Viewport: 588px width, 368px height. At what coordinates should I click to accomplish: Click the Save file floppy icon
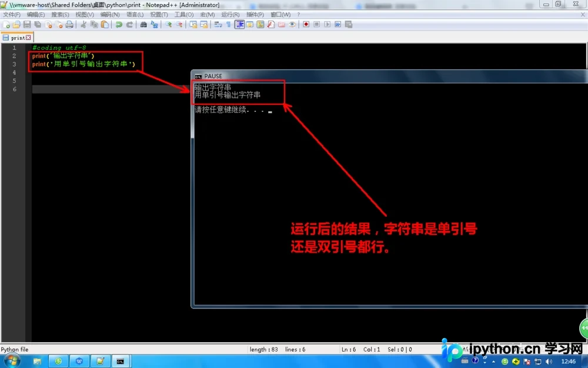point(27,24)
